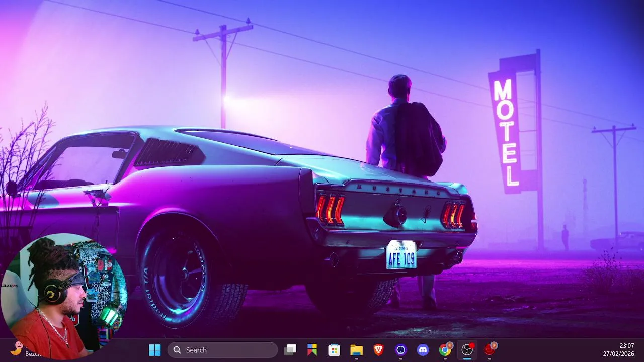Switch to Google Chrome on the taskbar
This screenshot has height=362, width=644.
coord(445,350)
